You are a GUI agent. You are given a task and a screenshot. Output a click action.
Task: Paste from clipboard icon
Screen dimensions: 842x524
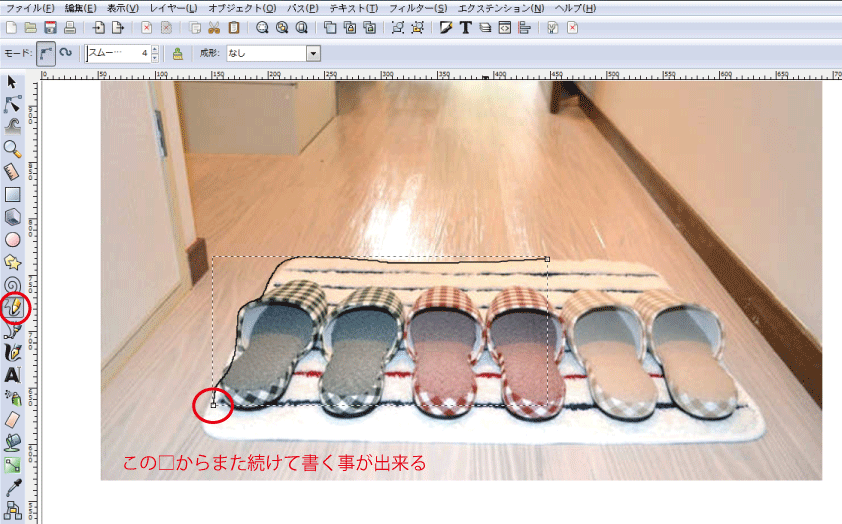[x=234, y=27]
